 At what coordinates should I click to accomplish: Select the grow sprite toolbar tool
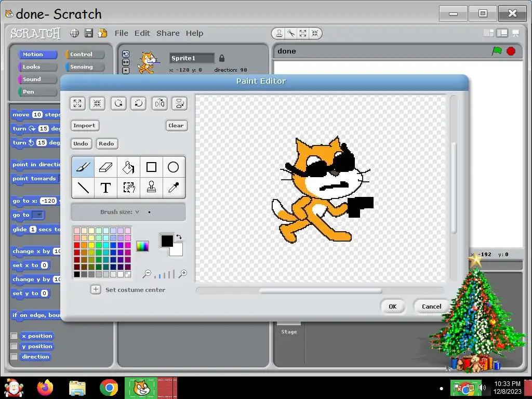[303, 33]
